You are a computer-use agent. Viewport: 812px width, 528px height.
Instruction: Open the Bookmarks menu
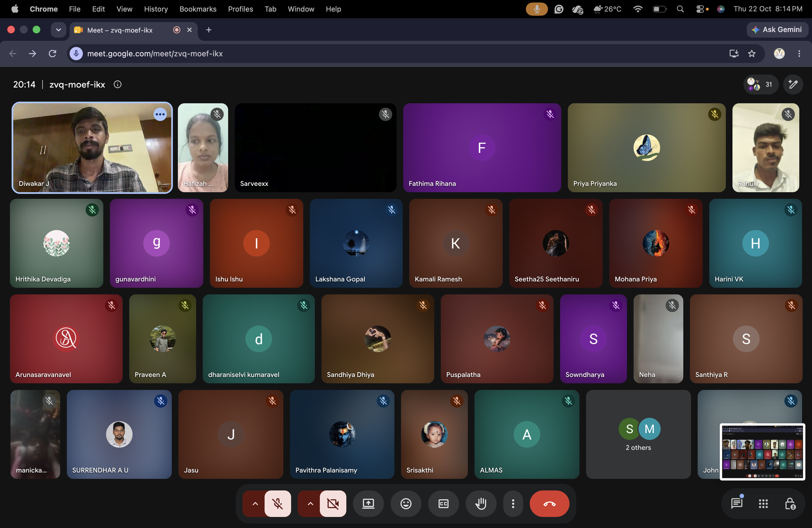click(x=198, y=9)
